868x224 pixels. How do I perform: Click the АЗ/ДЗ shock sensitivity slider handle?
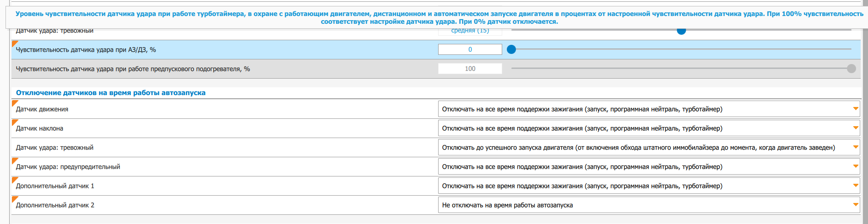coord(511,49)
